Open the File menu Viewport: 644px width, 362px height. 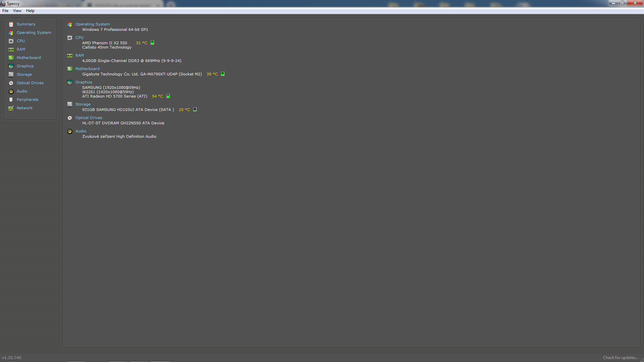pyautogui.click(x=5, y=11)
